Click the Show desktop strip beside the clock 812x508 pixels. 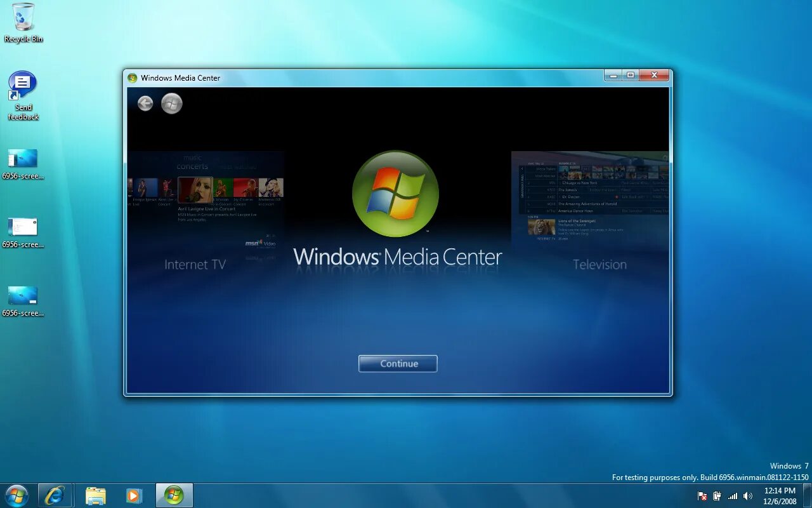[x=808, y=496]
